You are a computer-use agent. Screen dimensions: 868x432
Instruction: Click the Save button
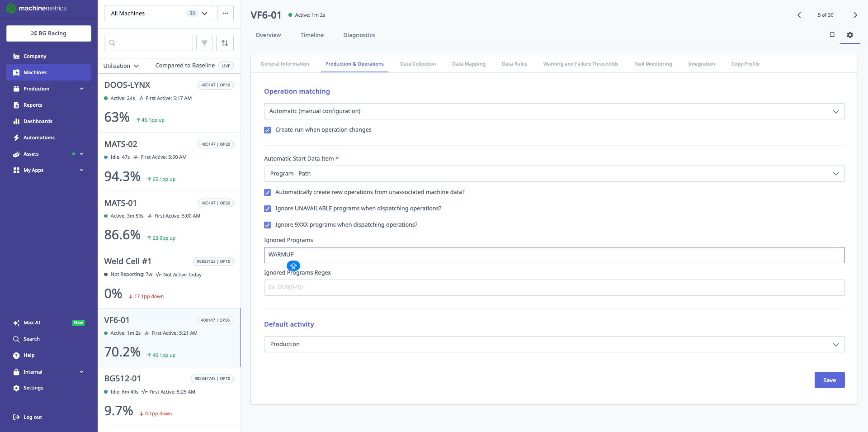tap(829, 380)
